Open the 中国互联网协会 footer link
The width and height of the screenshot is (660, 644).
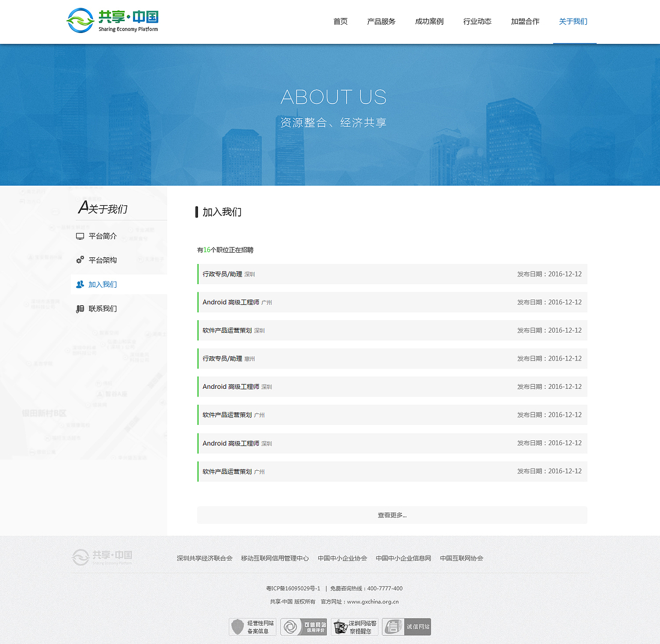[x=462, y=558]
